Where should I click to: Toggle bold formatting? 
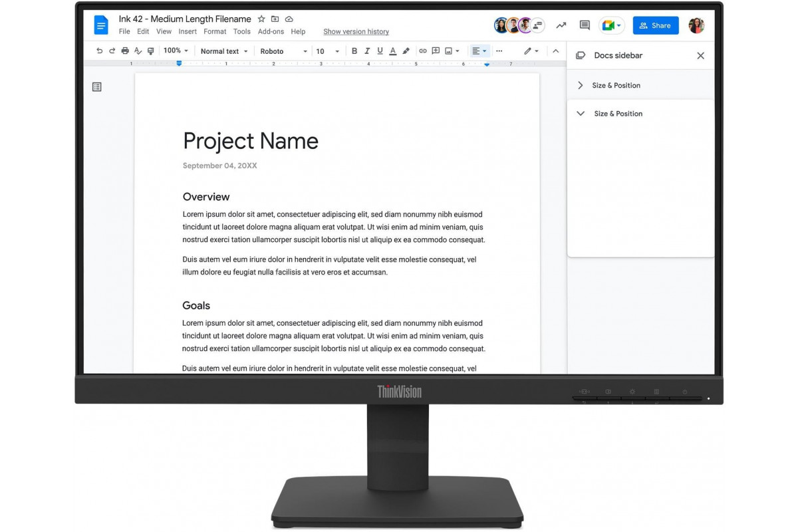[x=354, y=51]
